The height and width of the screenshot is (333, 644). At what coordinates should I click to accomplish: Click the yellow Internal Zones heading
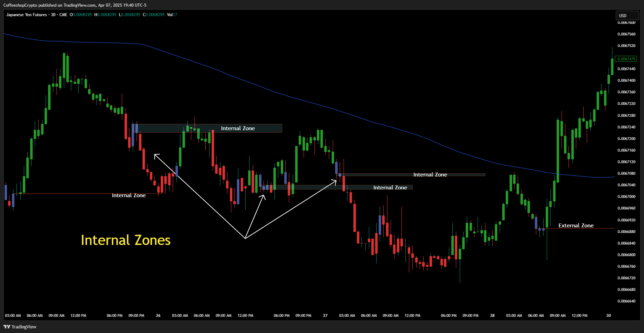pyautogui.click(x=126, y=240)
